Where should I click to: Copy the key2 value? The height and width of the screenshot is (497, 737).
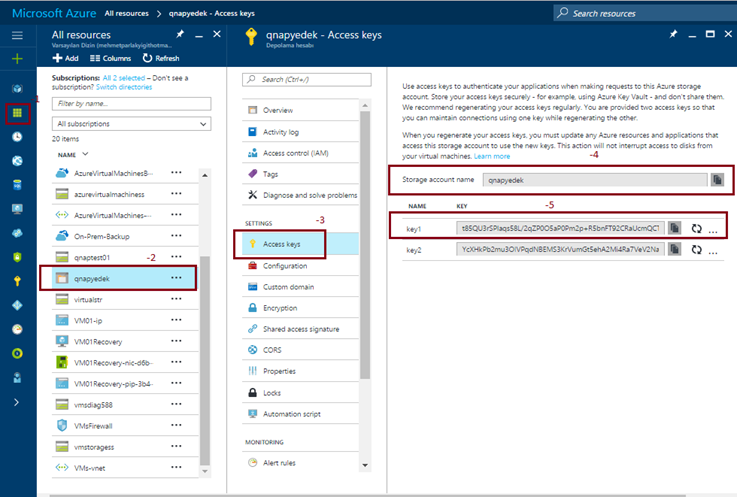(x=674, y=249)
